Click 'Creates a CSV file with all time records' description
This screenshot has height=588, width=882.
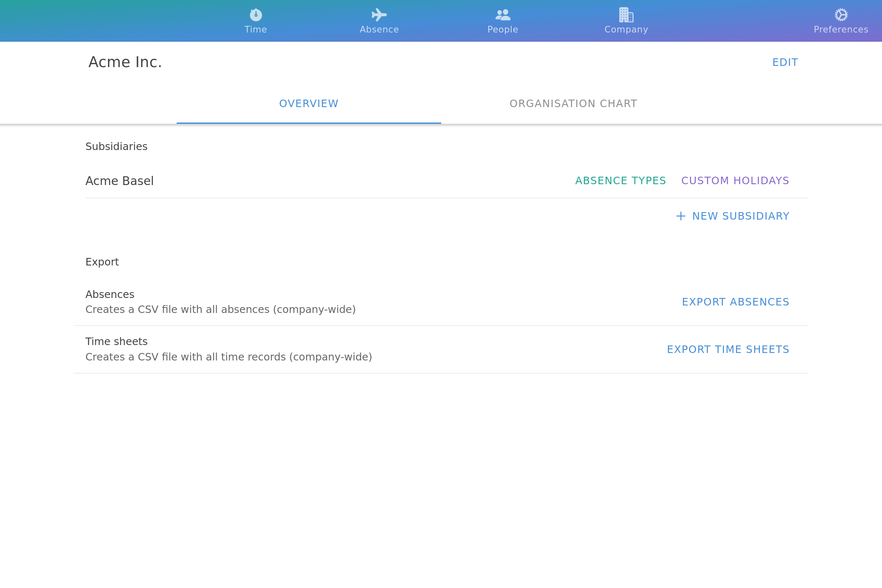pos(229,357)
